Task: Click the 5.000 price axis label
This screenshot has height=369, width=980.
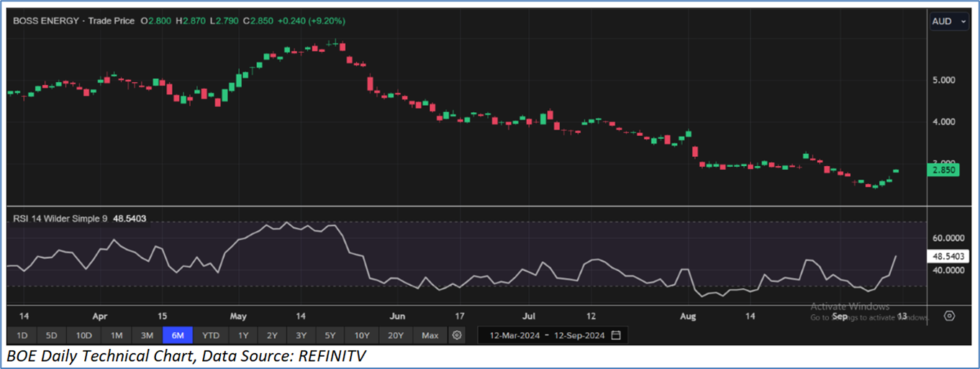Action: pos(943,80)
